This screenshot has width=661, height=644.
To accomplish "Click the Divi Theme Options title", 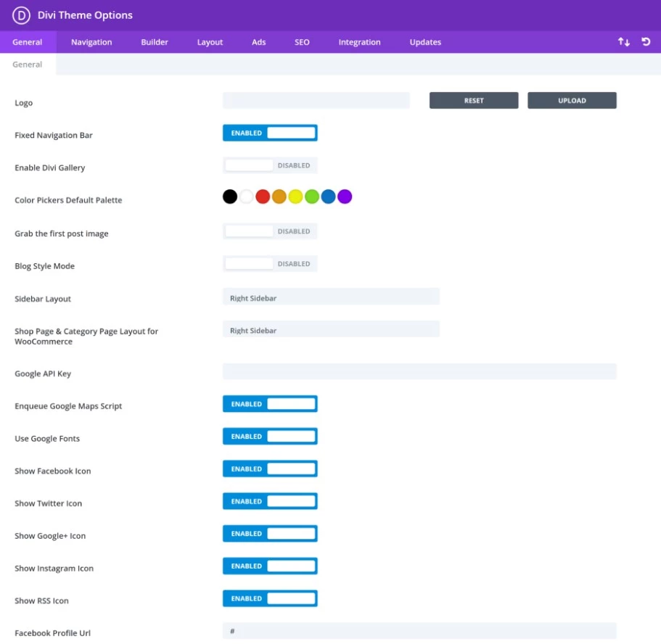I will [x=85, y=15].
